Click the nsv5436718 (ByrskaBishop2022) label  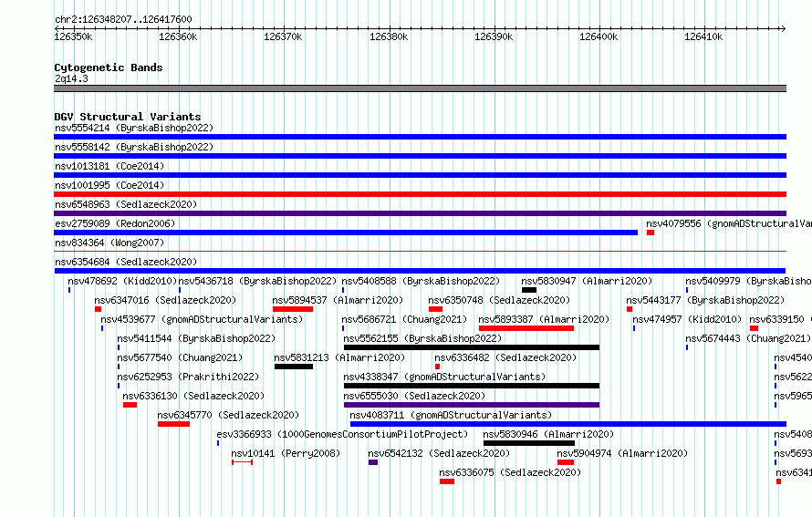coord(257,281)
